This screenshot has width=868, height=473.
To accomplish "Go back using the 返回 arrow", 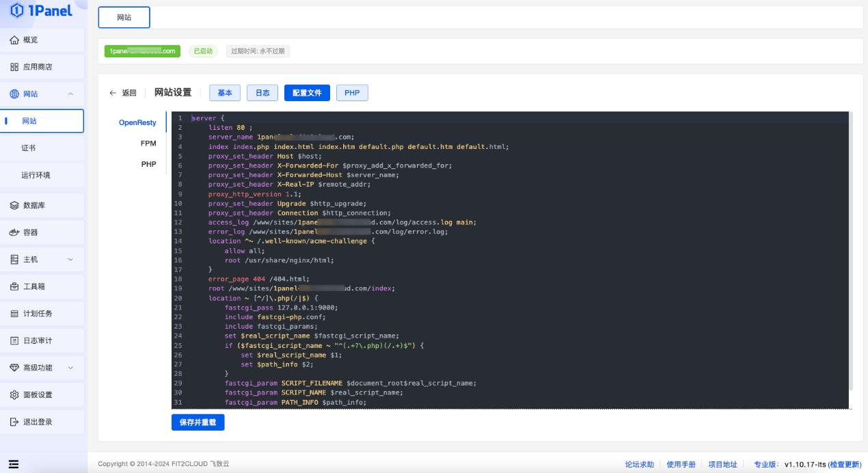I will click(x=123, y=93).
